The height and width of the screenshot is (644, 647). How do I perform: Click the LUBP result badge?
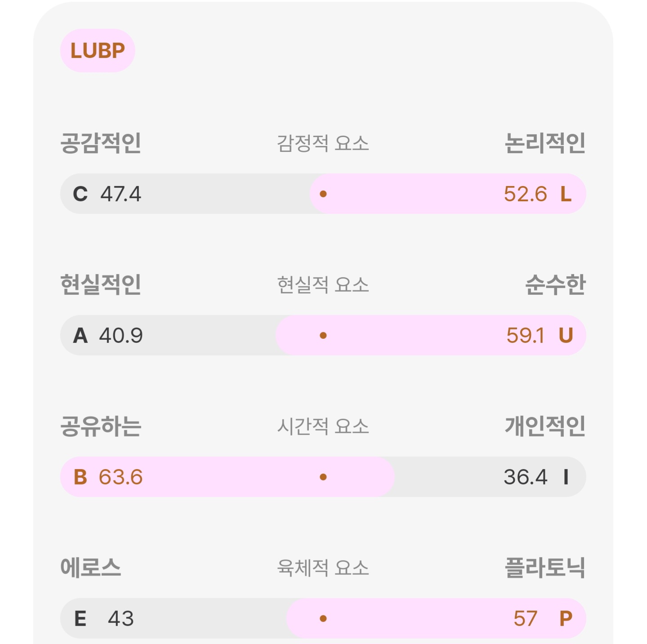click(98, 51)
